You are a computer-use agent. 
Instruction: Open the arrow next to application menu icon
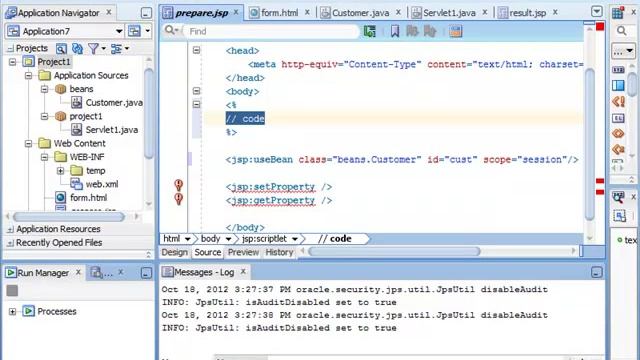click(148, 31)
